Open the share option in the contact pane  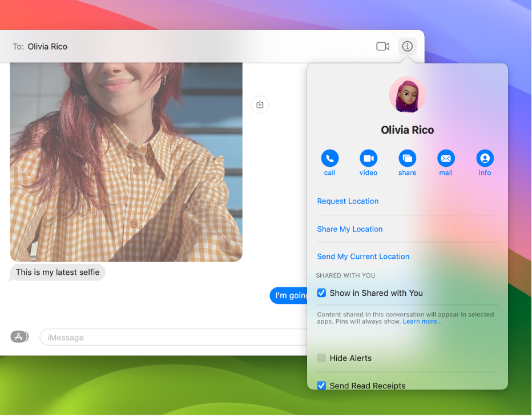tap(407, 158)
